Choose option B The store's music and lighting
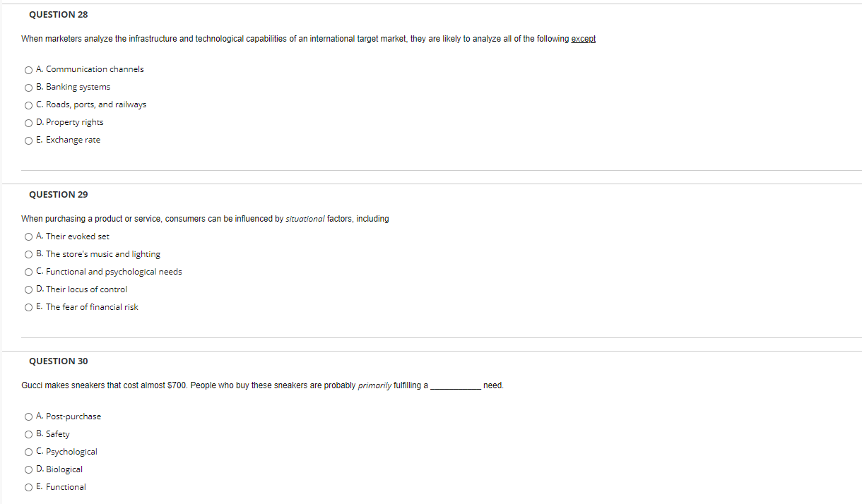The width and height of the screenshot is (862, 504). click(x=28, y=254)
